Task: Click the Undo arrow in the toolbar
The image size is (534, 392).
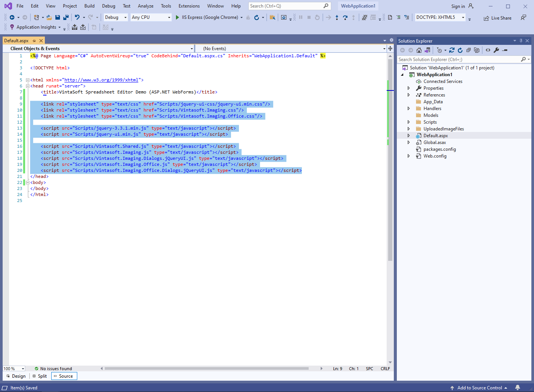Action: coord(77,17)
